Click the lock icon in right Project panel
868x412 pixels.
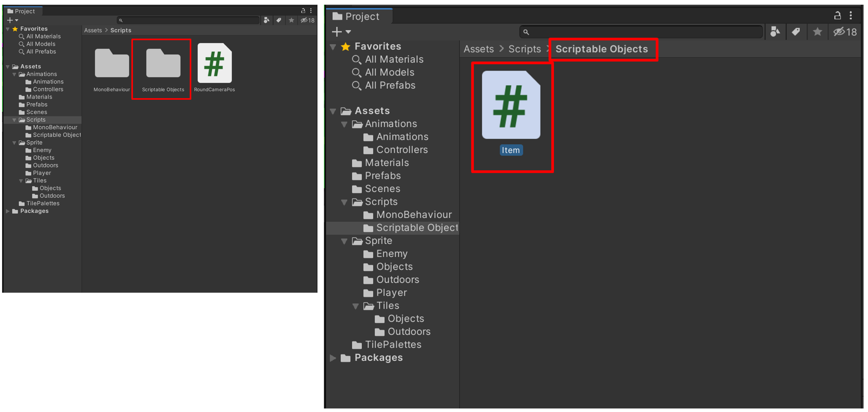(x=837, y=15)
